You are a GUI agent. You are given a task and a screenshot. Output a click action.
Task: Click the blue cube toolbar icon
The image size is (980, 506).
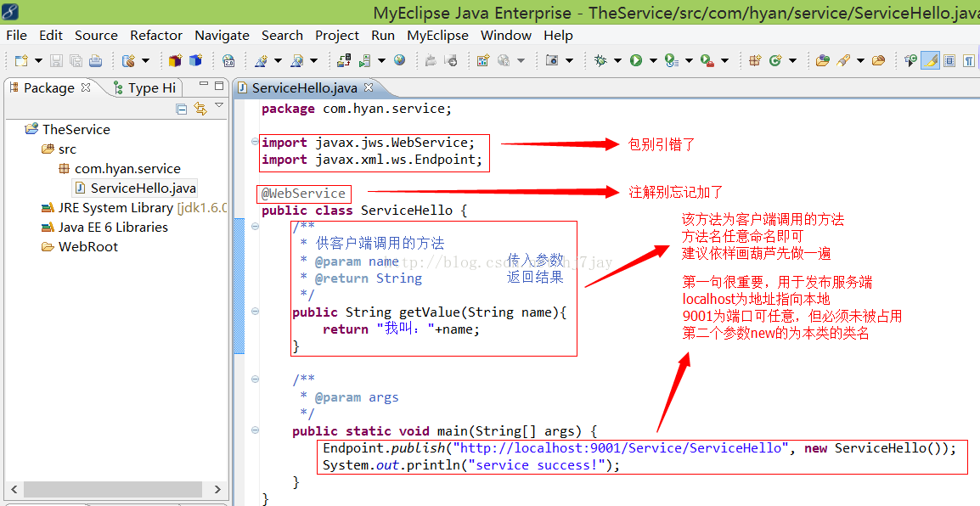coord(195,60)
